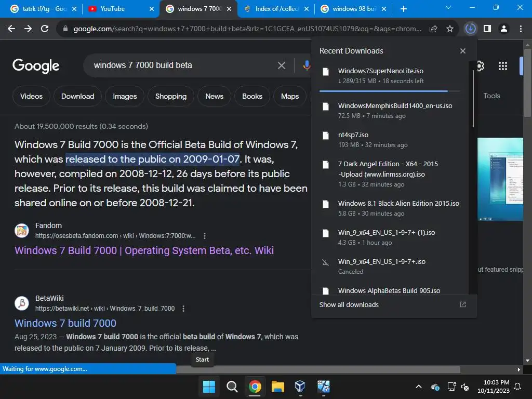Close the Recent Downloads popup
The width and height of the screenshot is (532, 399).
[463, 51]
